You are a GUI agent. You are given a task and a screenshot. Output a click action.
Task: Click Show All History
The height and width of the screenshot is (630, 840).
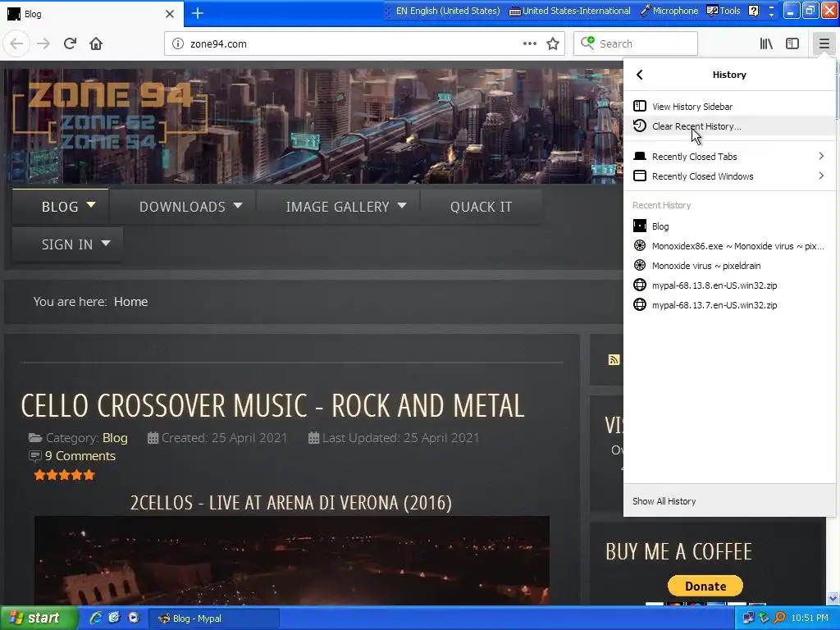point(729,501)
